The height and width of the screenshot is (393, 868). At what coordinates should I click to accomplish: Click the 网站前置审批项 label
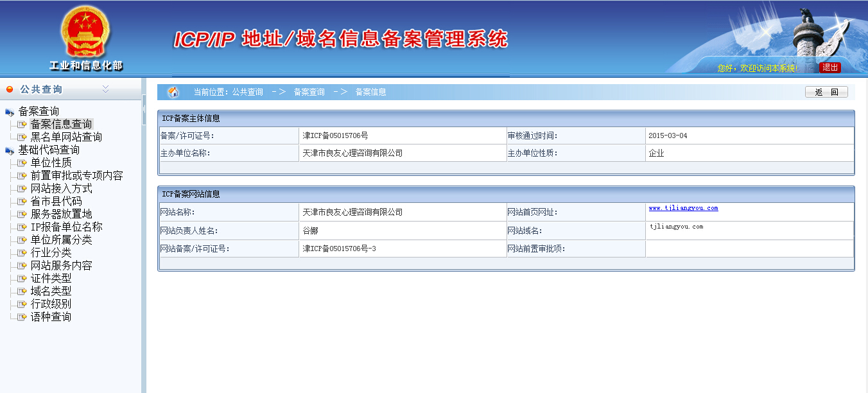point(537,248)
